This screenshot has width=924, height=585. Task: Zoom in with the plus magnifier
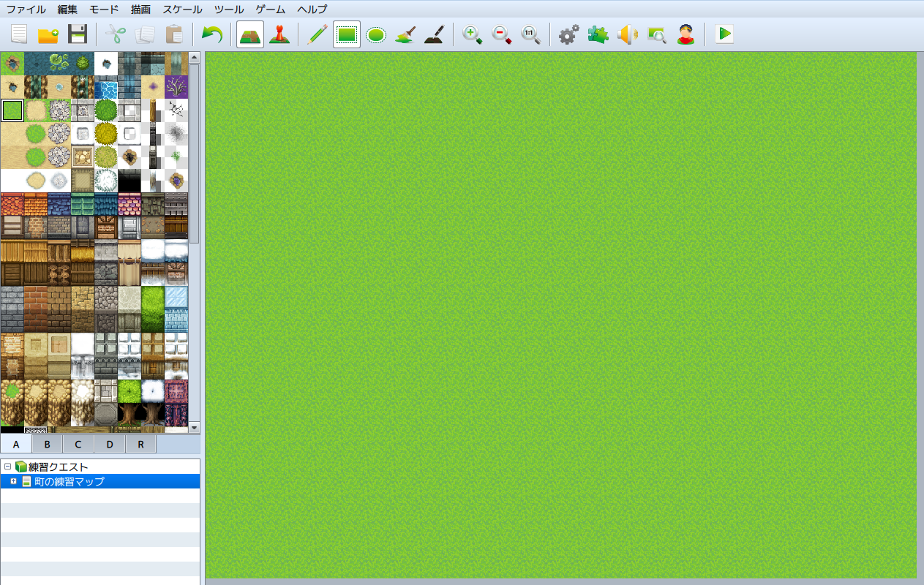click(473, 34)
